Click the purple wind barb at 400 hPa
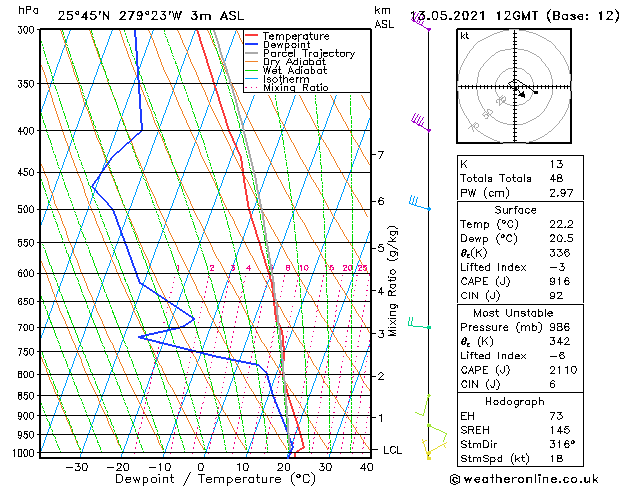The image size is (629, 486). 421,122
